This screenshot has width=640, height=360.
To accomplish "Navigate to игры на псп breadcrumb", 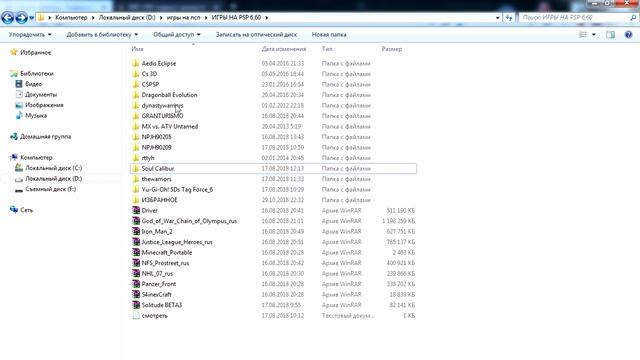I will coord(183,18).
